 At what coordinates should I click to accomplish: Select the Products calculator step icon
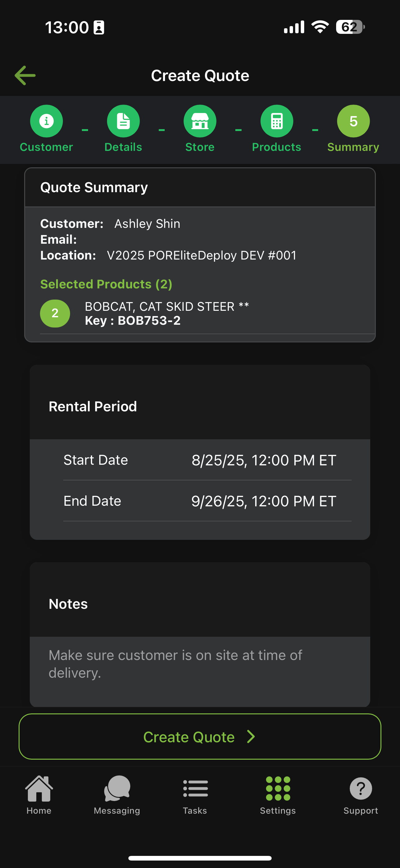[276, 121]
